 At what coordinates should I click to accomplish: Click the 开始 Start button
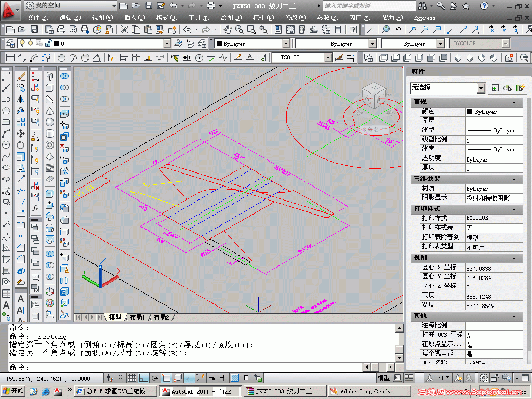tap(13, 391)
